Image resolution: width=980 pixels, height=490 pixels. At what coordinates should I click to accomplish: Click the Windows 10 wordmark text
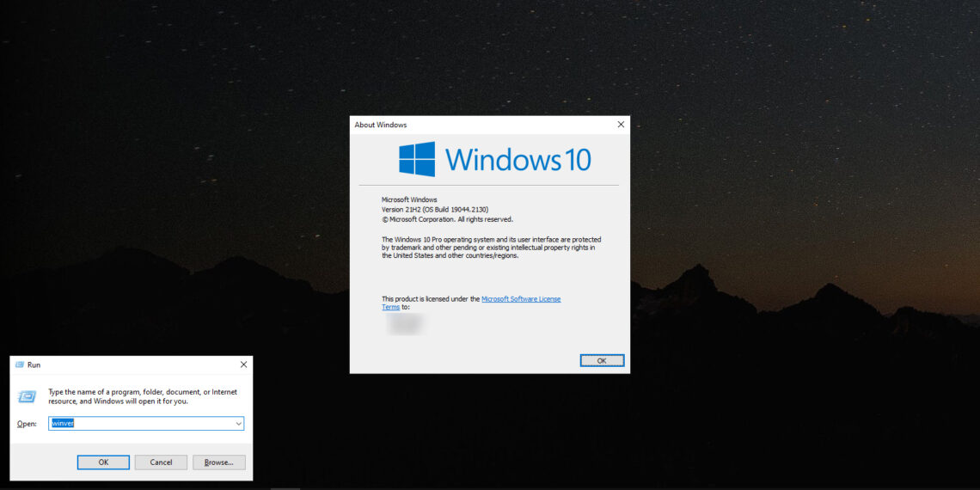518,160
